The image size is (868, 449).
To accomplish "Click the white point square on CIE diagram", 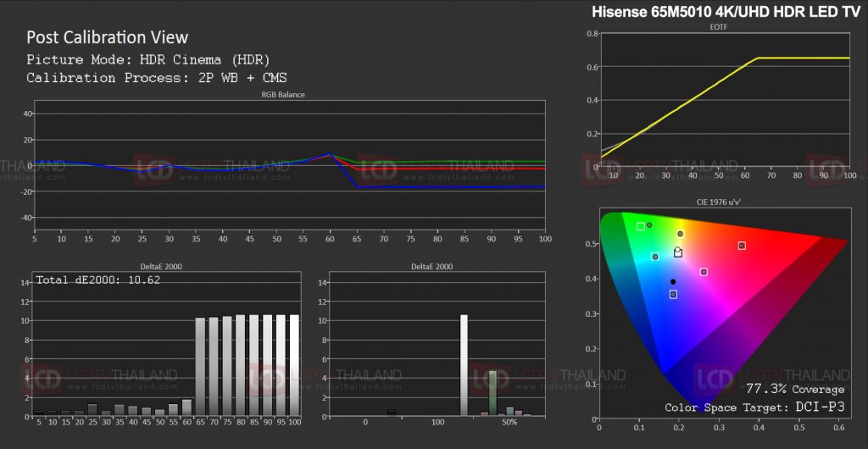I will coord(678,252).
